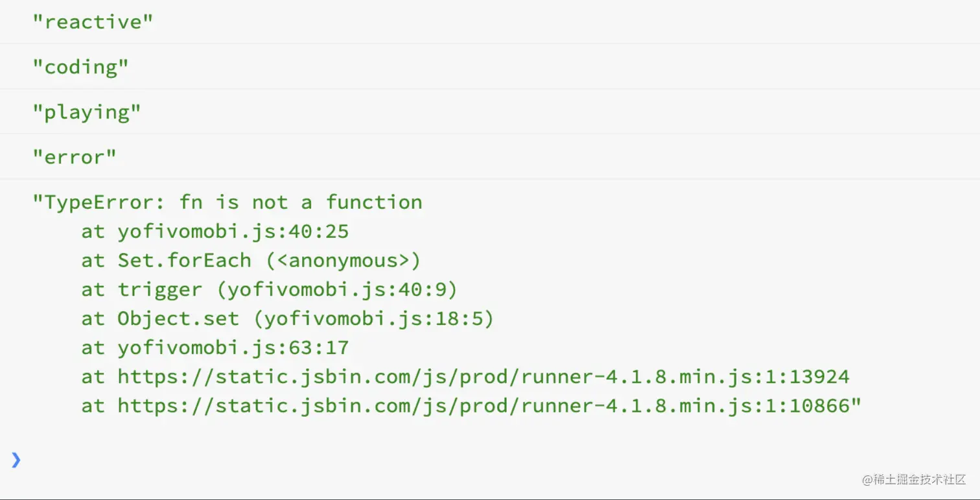Click the "Object.set" text in the stack
Image resolution: width=980 pixels, height=500 pixels.
(x=178, y=319)
